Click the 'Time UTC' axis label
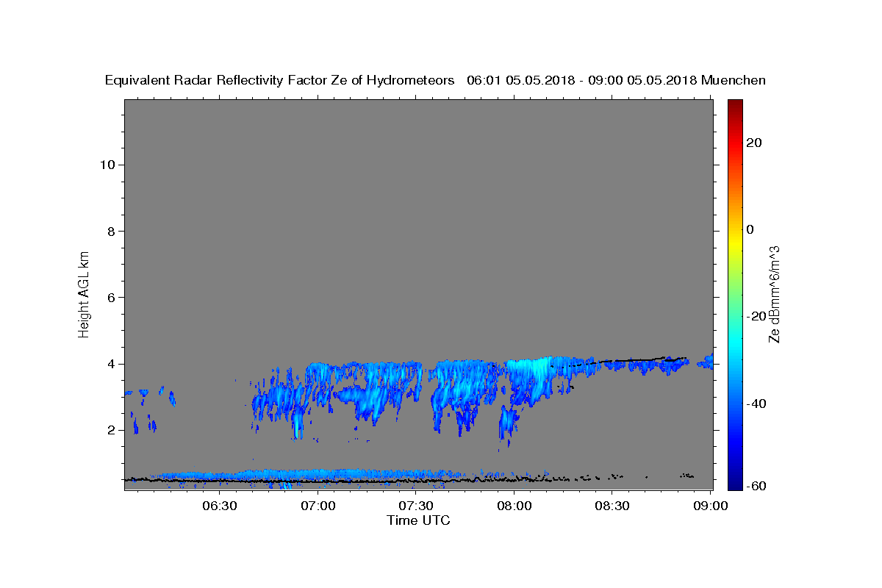This screenshot has width=882, height=588. coord(418,520)
